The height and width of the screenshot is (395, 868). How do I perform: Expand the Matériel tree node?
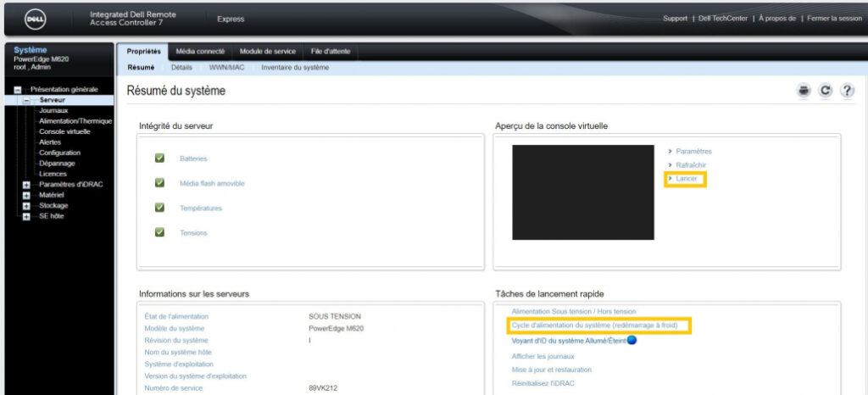point(26,195)
